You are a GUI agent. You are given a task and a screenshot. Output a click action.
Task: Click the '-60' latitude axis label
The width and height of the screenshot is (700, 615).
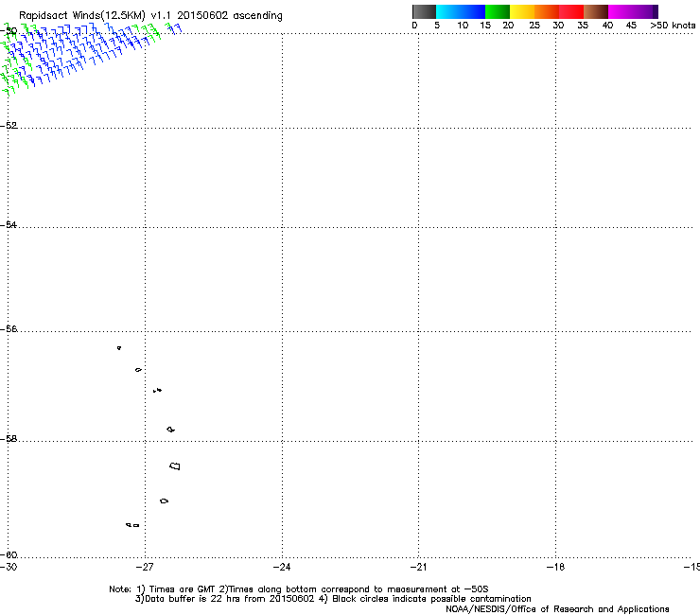click(9, 555)
